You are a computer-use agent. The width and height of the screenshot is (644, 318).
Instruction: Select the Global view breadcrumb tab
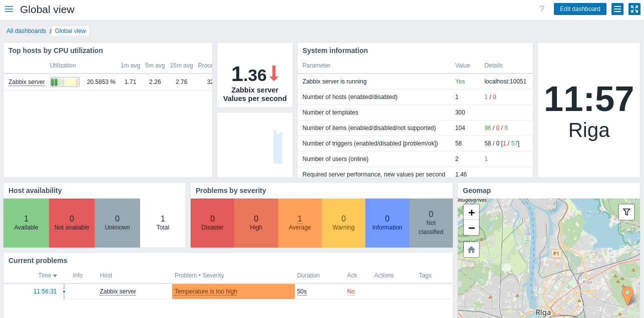point(70,30)
